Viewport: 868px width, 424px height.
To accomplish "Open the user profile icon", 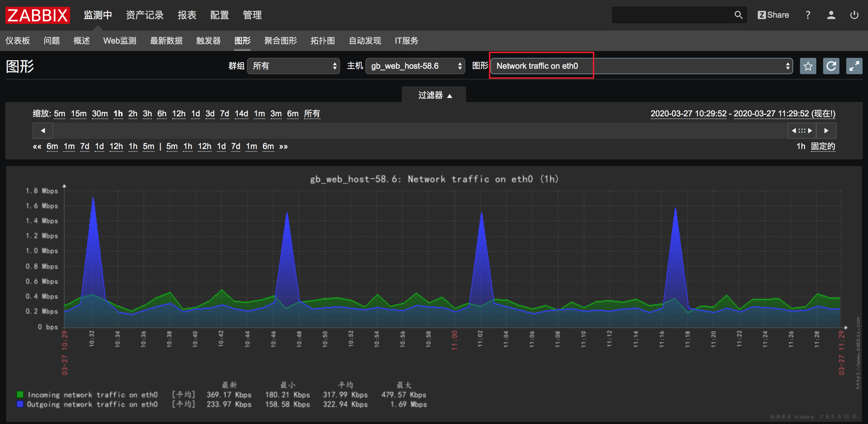I will (x=831, y=15).
